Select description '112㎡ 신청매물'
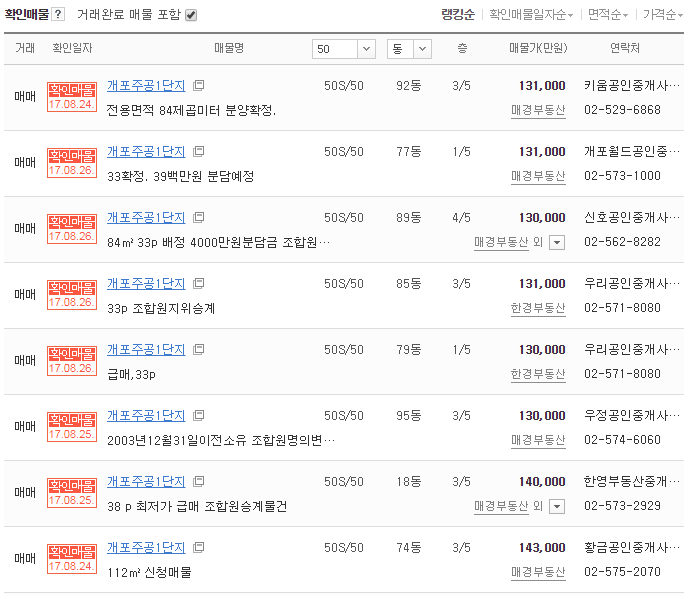The height and width of the screenshot is (595, 691). [149, 572]
